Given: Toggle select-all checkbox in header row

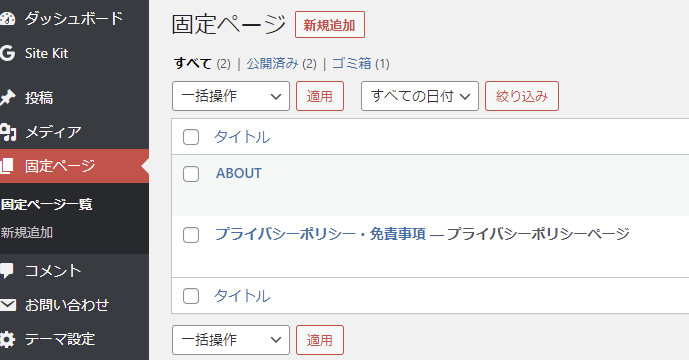Looking at the screenshot, I should coord(191,137).
